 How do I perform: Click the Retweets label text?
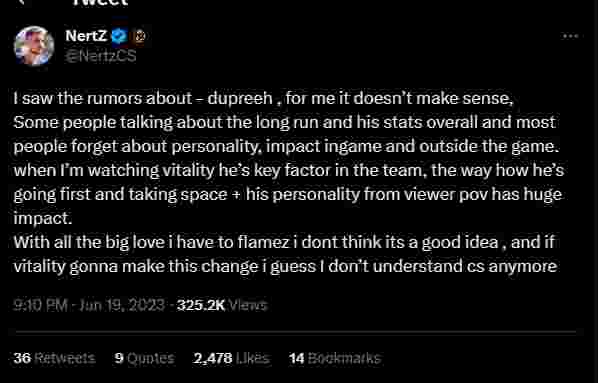pyautogui.click(x=64, y=358)
